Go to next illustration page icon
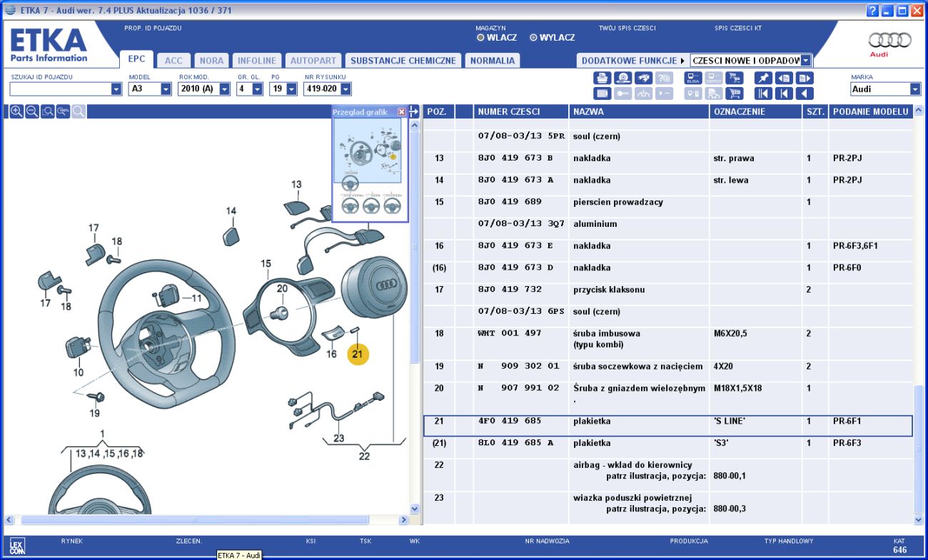 pos(805,78)
